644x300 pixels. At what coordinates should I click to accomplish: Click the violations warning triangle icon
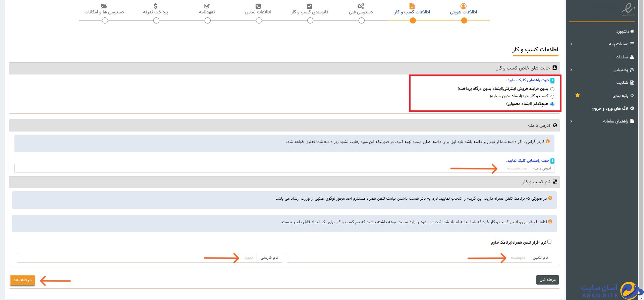[x=632, y=57]
